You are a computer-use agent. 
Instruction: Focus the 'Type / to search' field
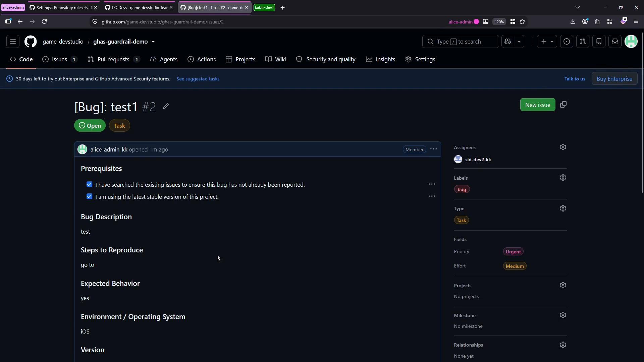[460, 42]
